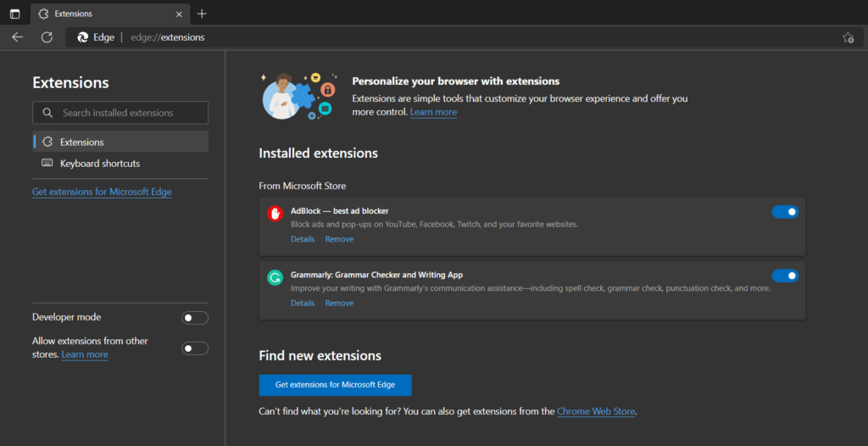Click the magnifier icon in search box
This screenshot has width=868, height=446.
(47, 113)
